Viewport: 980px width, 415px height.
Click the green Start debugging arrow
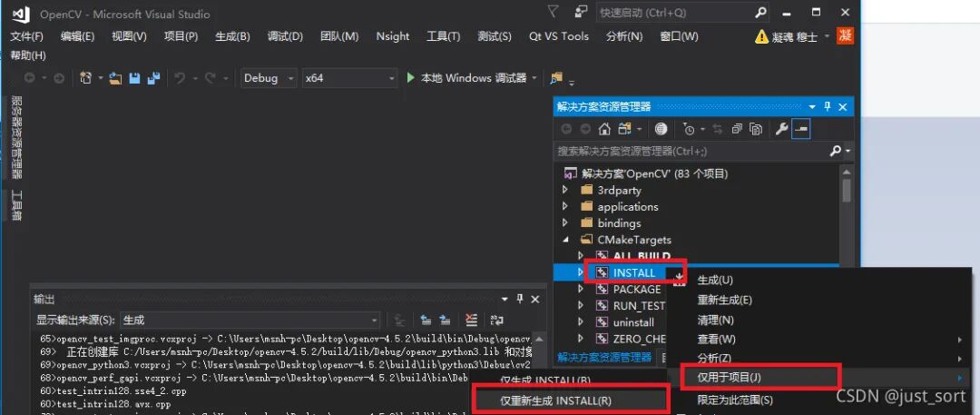click(411, 77)
